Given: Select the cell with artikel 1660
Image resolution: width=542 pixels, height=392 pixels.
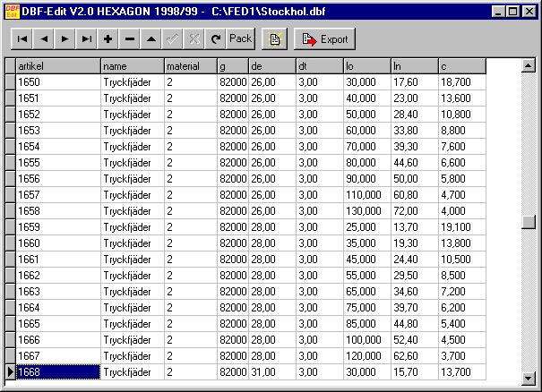Looking at the screenshot, I should [x=57, y=243].
